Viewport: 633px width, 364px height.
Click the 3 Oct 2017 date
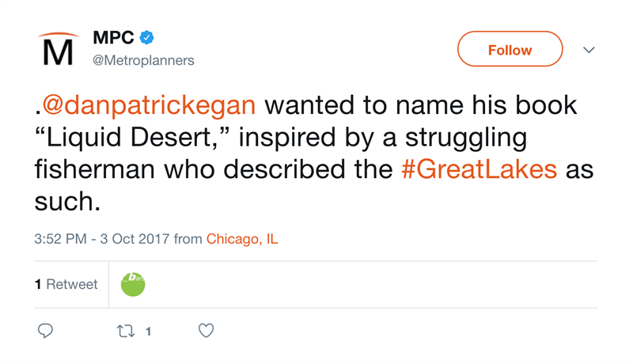135,239
